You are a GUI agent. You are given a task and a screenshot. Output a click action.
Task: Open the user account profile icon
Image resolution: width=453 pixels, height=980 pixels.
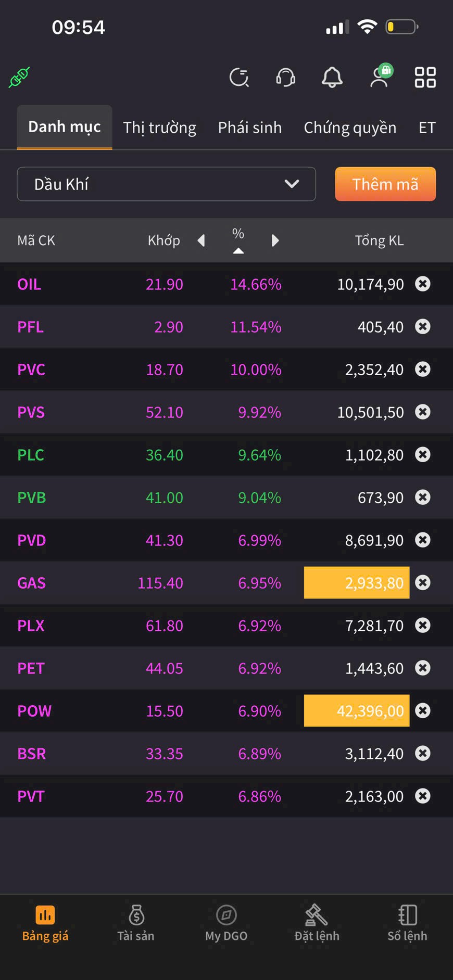click(380, 77)
